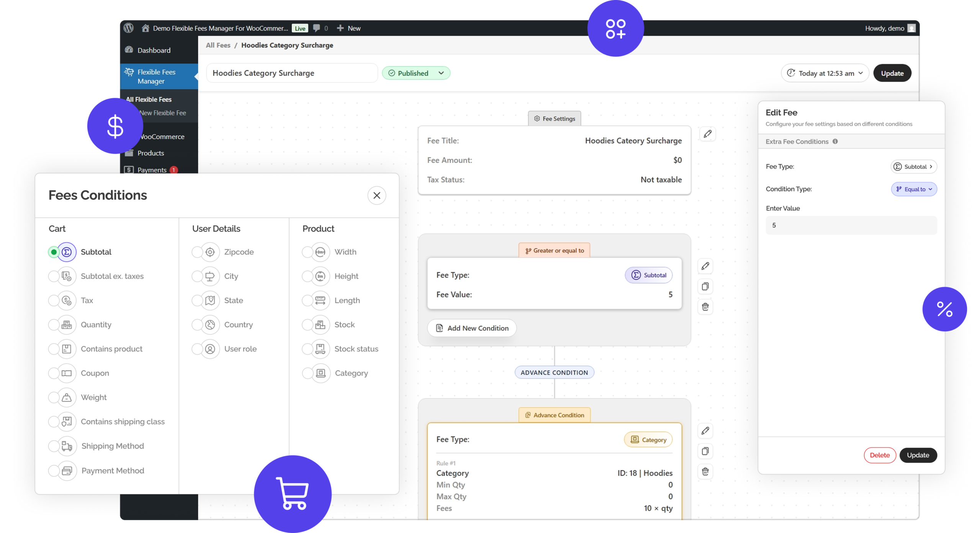Screen dimensions: 980x533
Task: Open the Today at 12:53 am schedule dropdown
Action: point(825,73)
